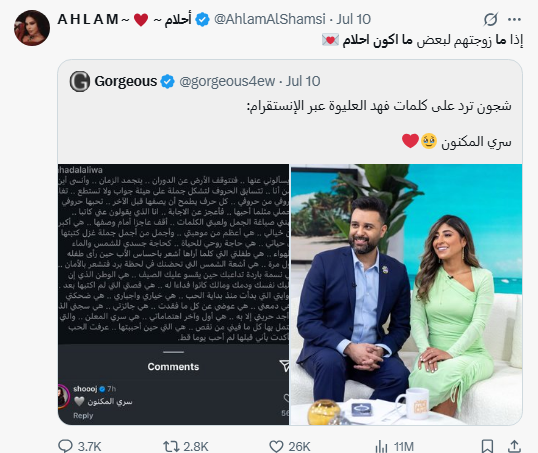Open the Jul 10 timestamp of Ahlam's tweet
This screenshot has width=538, height=453.
coord(353,19)
